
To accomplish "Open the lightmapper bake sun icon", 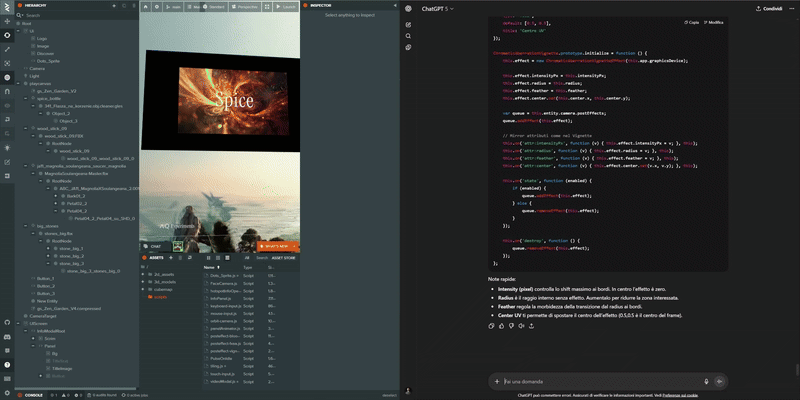I will (x=7, y=147).
